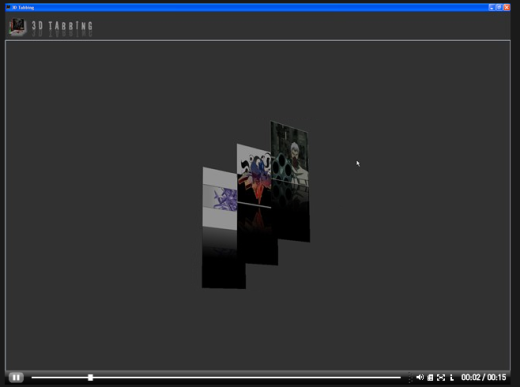The height and width of the screenshot is (387, 520).
Task: Click the 3D Tabbing logo icon
Action: point(18,27)
